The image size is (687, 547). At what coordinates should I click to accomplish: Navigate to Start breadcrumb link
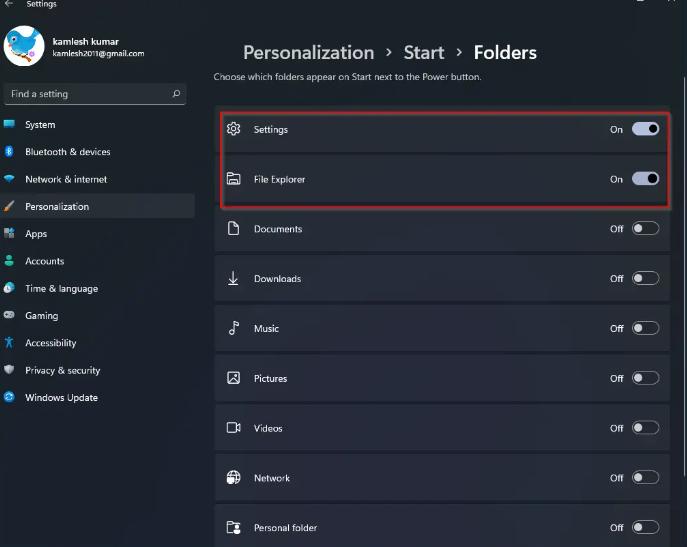click(424, 52)
